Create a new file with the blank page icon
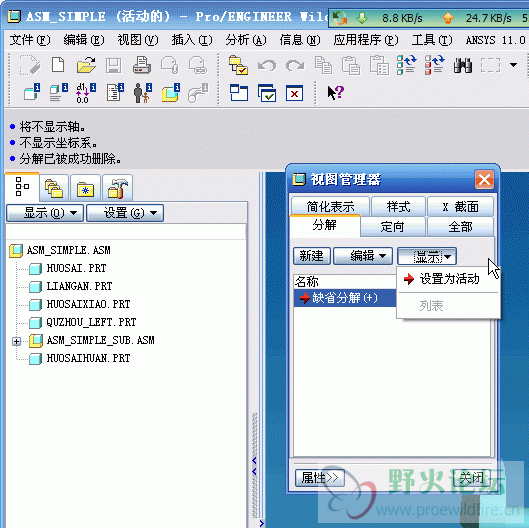529x528 pixels. [x=58, y=64]
